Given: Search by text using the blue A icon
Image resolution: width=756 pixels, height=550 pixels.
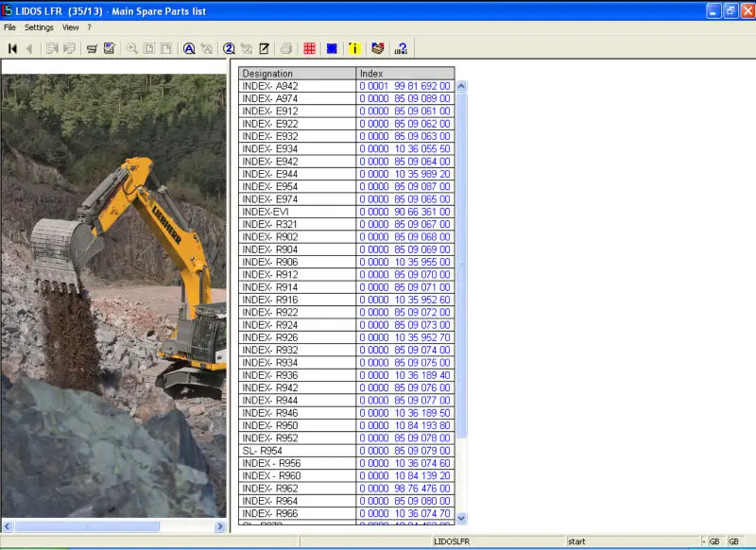Looking at the screenshot, I should (x=189, y=48).
